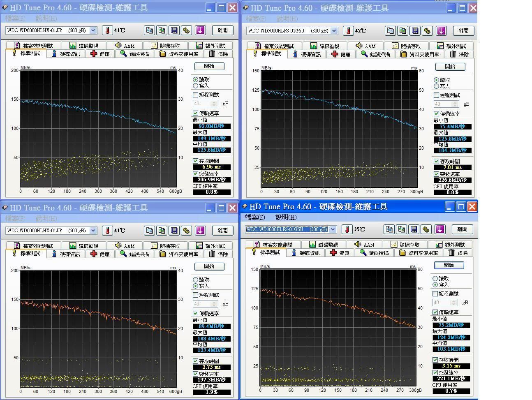Viewport: 532px width, 400px height.
Task: Click 開始 in 300 GB read-test window
Action: pyautogui.click(x=450, y=66)
